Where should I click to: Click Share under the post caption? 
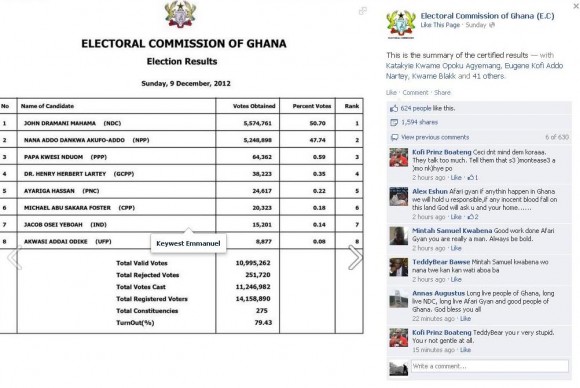442,92
